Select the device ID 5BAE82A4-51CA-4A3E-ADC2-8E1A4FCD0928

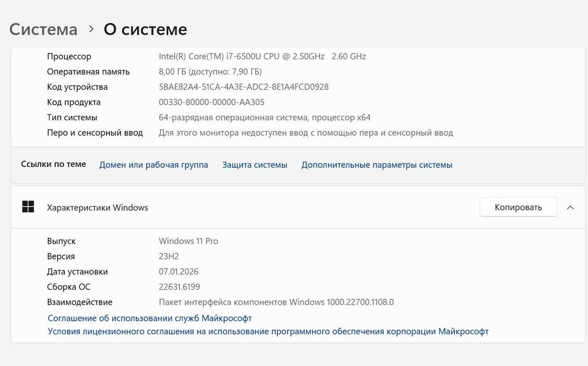244,87
